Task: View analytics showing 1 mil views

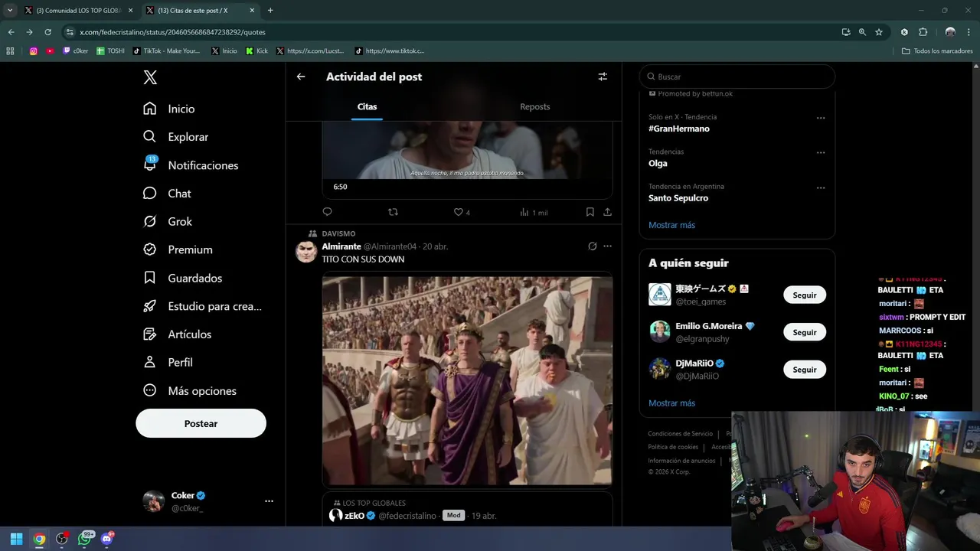Action: click(x=534, y=212)
